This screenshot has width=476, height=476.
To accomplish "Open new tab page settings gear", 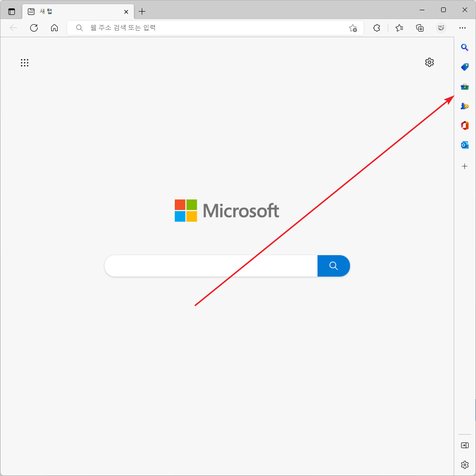I will 429,62.
